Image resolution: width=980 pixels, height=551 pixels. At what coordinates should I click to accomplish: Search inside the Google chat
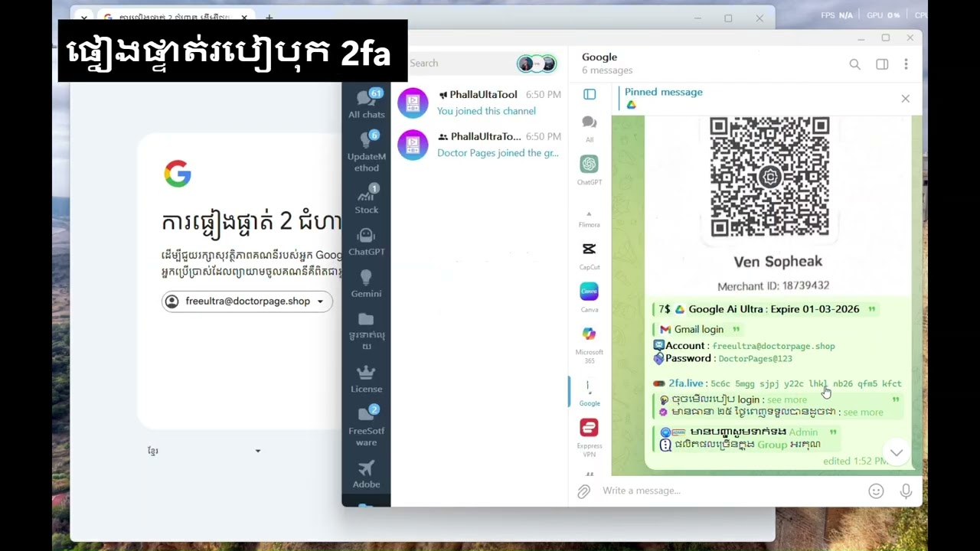(x=854, y=64)
